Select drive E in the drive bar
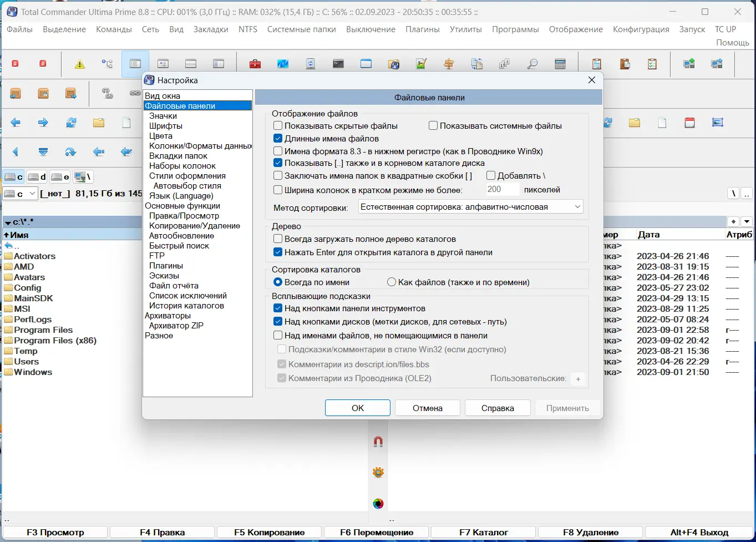This screenshot has width=756, height=542. (59, 176)
